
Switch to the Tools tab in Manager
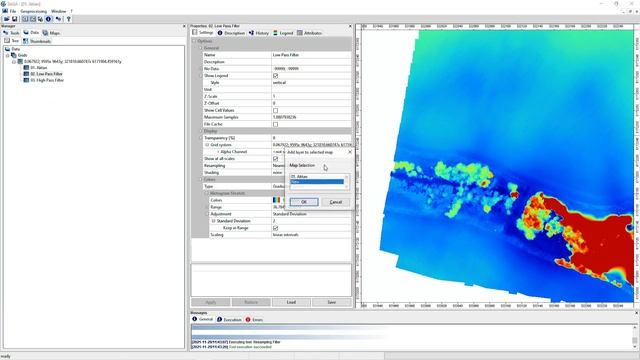pyautogui.click(x=11, y=33)
